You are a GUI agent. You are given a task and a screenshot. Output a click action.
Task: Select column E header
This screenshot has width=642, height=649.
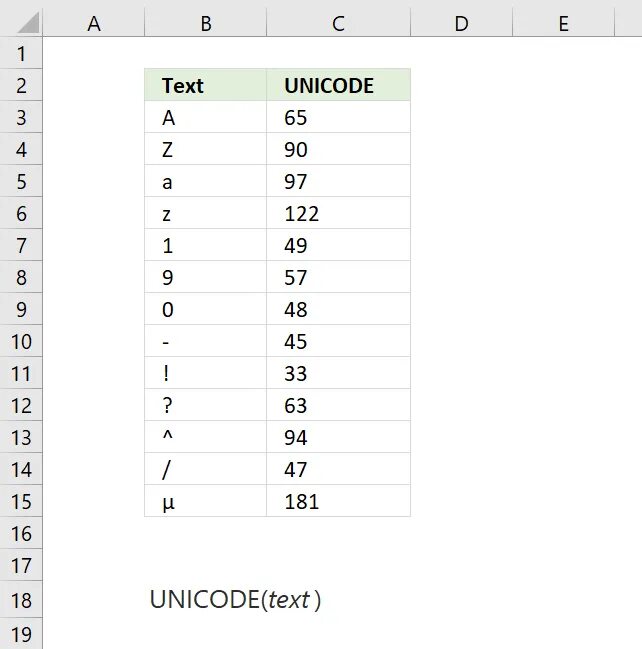pyautogui.click(x=563, y=24)
